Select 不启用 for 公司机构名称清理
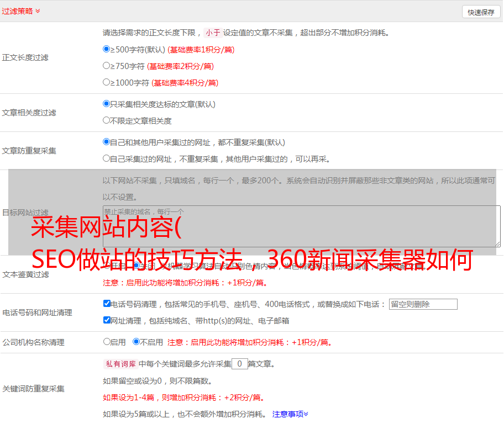This screenshot has height=424, width=504. tap(136, 342)
